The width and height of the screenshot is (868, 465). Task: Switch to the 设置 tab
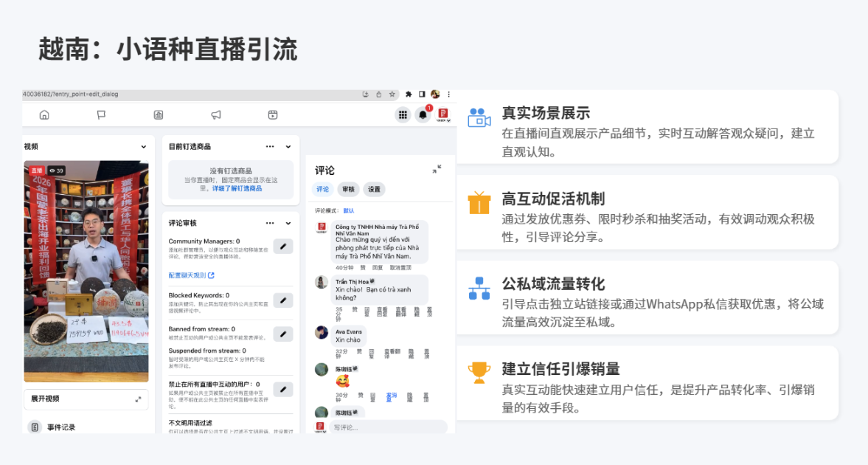pyautogui.click(x=374, y=190)
